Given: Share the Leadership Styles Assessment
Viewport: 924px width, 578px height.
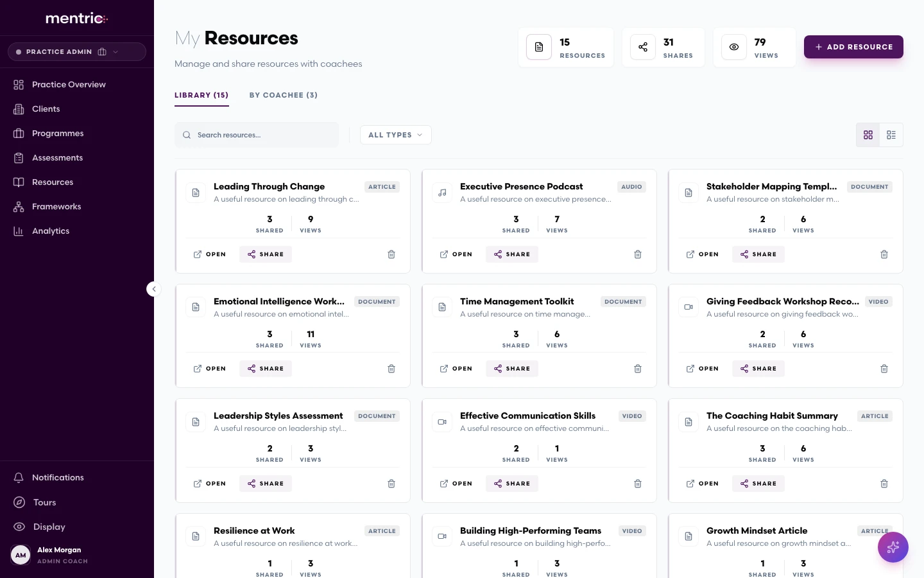Looking at the screenshot, I should point(266,484).
